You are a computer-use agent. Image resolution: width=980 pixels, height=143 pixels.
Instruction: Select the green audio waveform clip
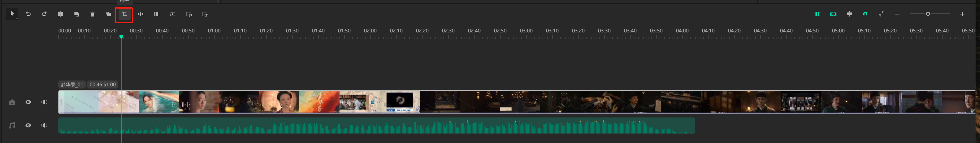(377, 126)
